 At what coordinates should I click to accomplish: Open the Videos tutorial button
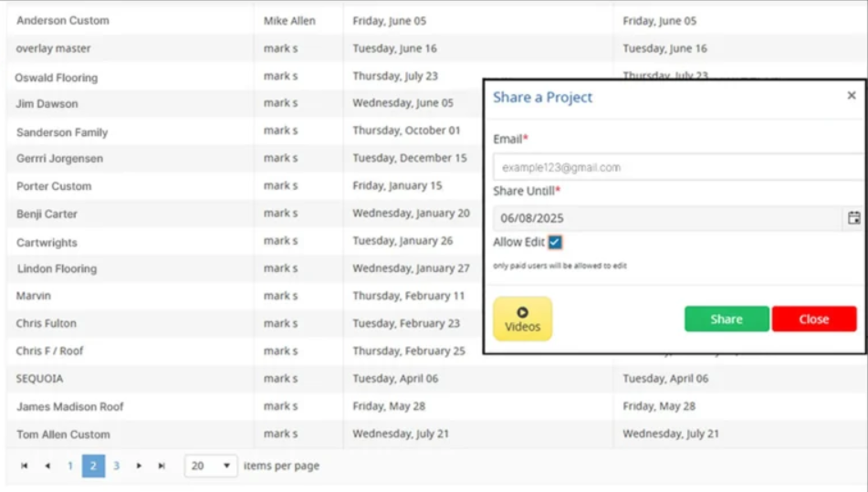pyautogui.click(x=522, y=319)
